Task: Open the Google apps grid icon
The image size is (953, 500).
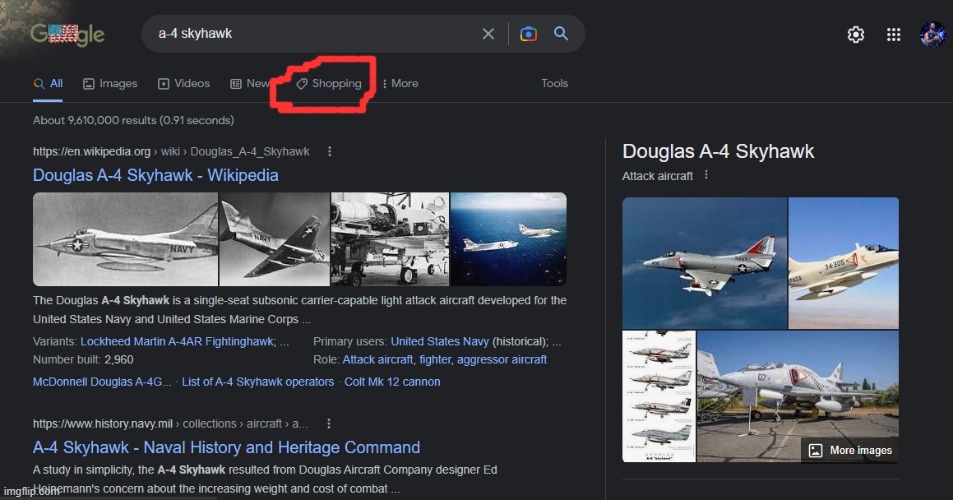Action: [x=893, y=35]
